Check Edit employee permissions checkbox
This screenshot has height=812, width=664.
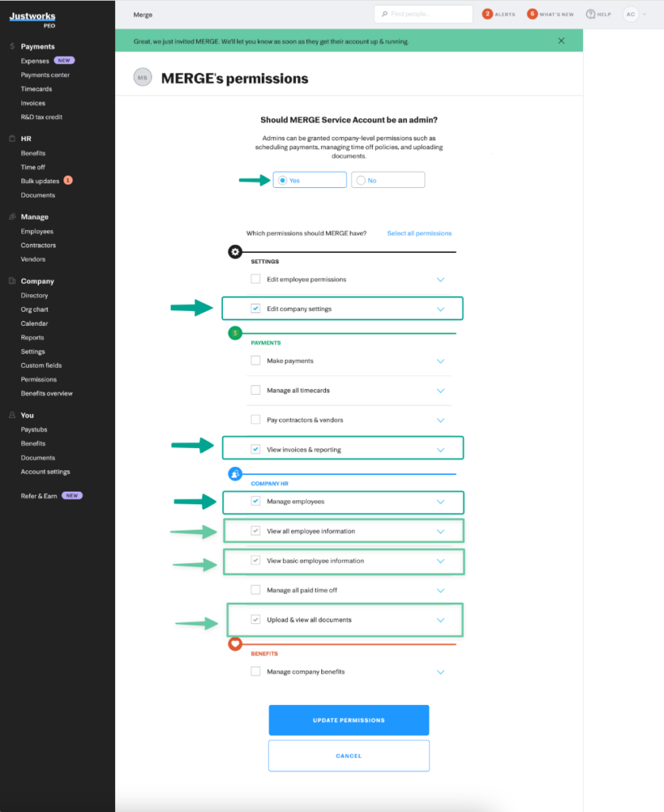point(255,279)
